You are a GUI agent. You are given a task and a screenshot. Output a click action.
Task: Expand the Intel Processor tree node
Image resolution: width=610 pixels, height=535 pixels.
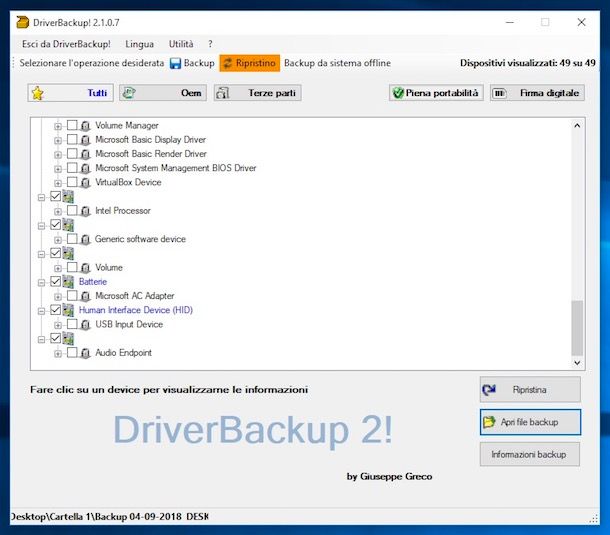click(x=58, y=211)
